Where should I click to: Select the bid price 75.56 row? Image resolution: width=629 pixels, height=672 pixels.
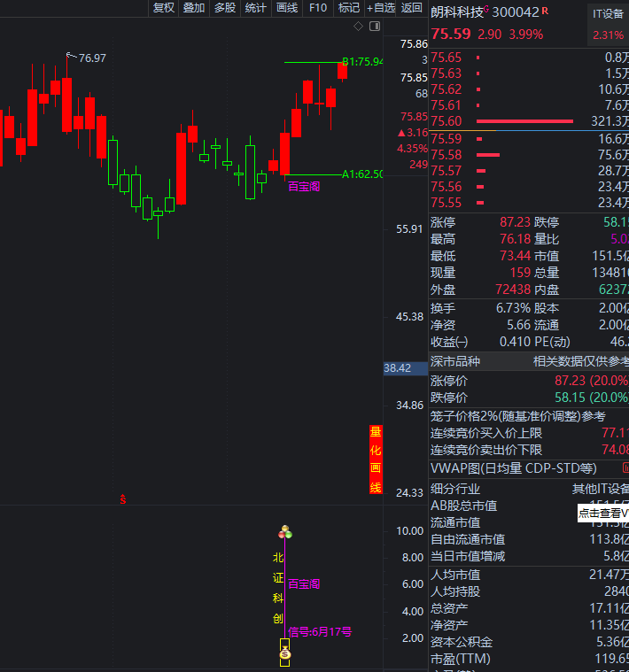coord(529,187)
